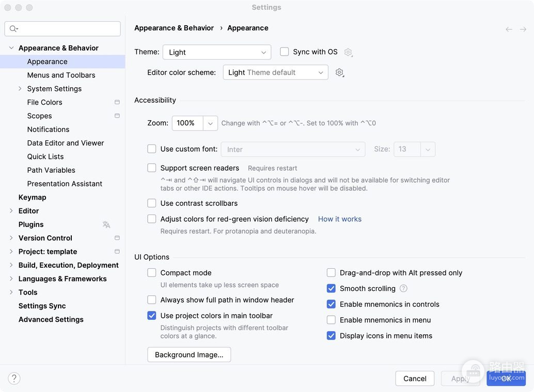The width and height of the screenshot is (534, 392).
Task: Enable Sync with OS checkbox
Action: [x=285, y=52]
